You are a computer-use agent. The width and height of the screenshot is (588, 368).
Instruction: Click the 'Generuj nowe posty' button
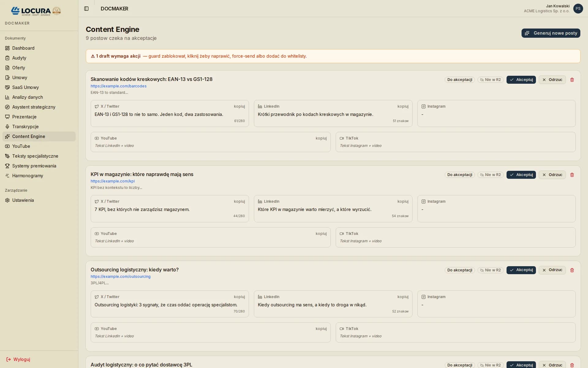550,33
